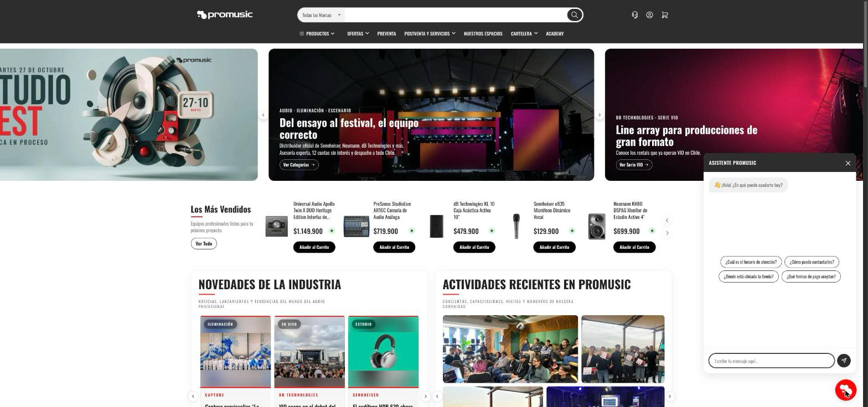Add Universal Audio Apollo Twin to cart
This screenshot has width=868, height=407.
314,247
